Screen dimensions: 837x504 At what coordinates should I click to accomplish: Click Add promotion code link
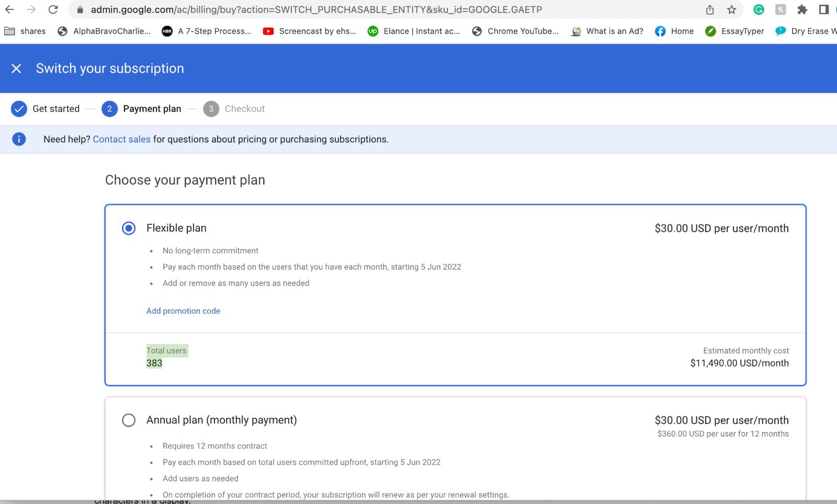pyautogui.click(x=183, y=311)
